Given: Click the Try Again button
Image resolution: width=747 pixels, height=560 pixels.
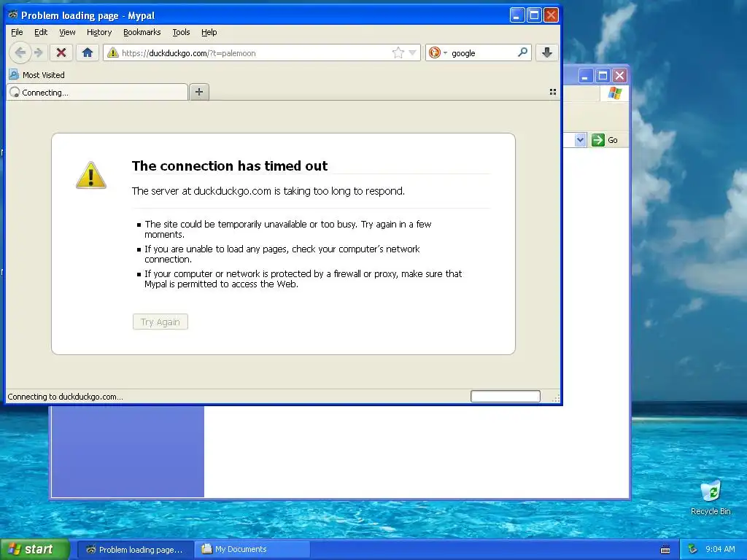Looking at the screenshot, I should tap(160, 322).
